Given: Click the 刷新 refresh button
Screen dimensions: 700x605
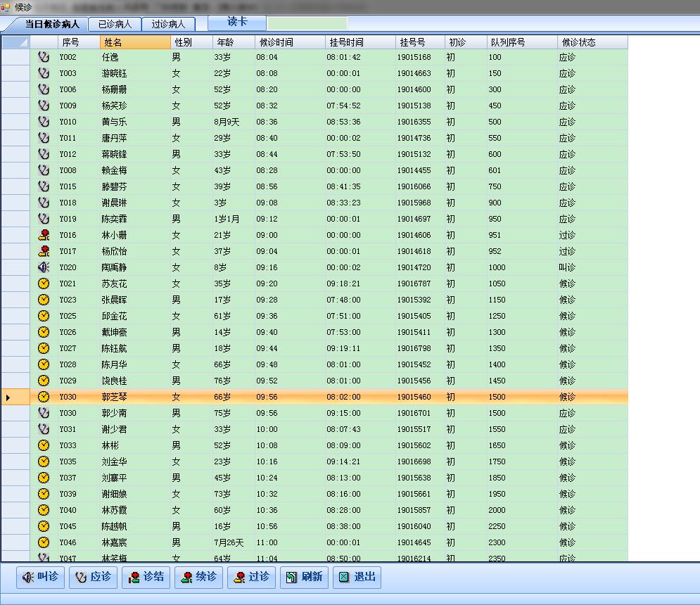Looking at the screenshot, I should coord(305,577).
